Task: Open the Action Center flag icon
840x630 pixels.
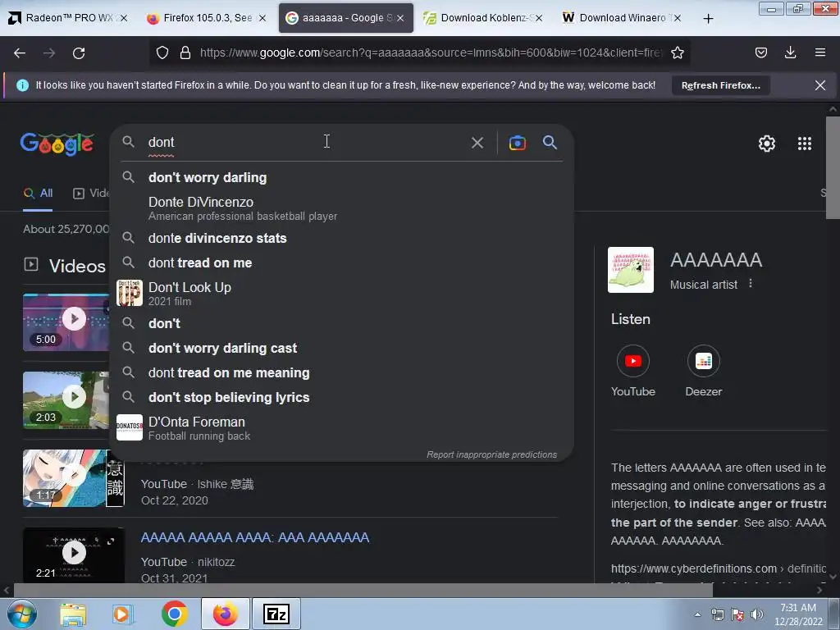Action: coord(737,614)
